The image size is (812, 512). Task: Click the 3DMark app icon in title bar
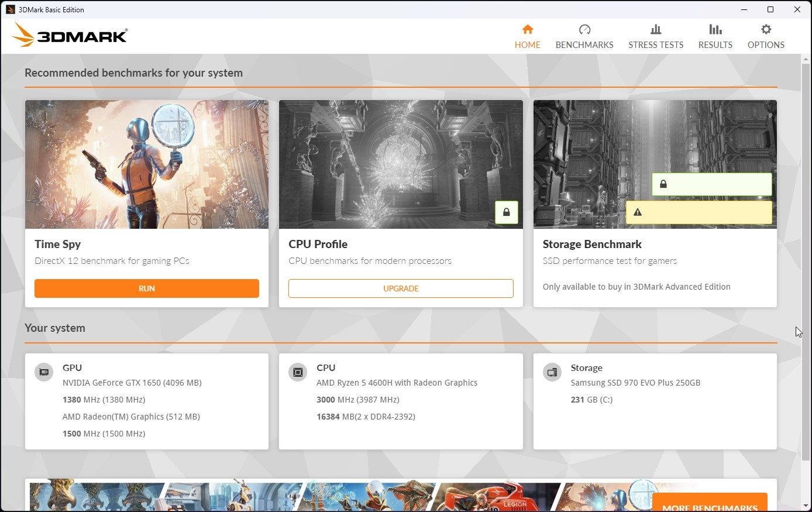click(x=10, y=9)
